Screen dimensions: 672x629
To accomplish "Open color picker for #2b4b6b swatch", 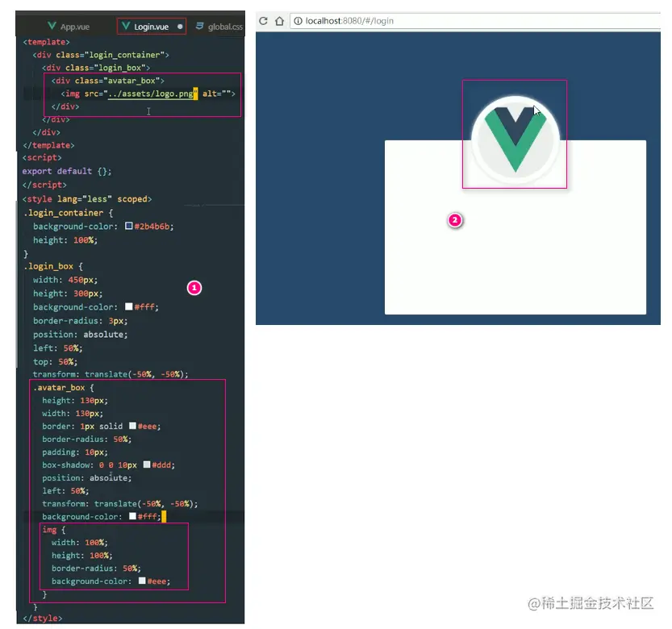I will pyautogui.click(x=128, y=225).
